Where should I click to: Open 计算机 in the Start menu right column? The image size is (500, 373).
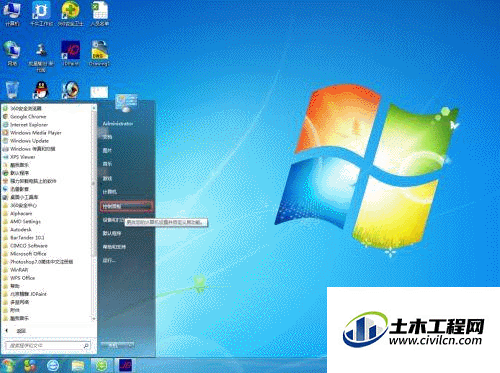(x=110, y=192)
